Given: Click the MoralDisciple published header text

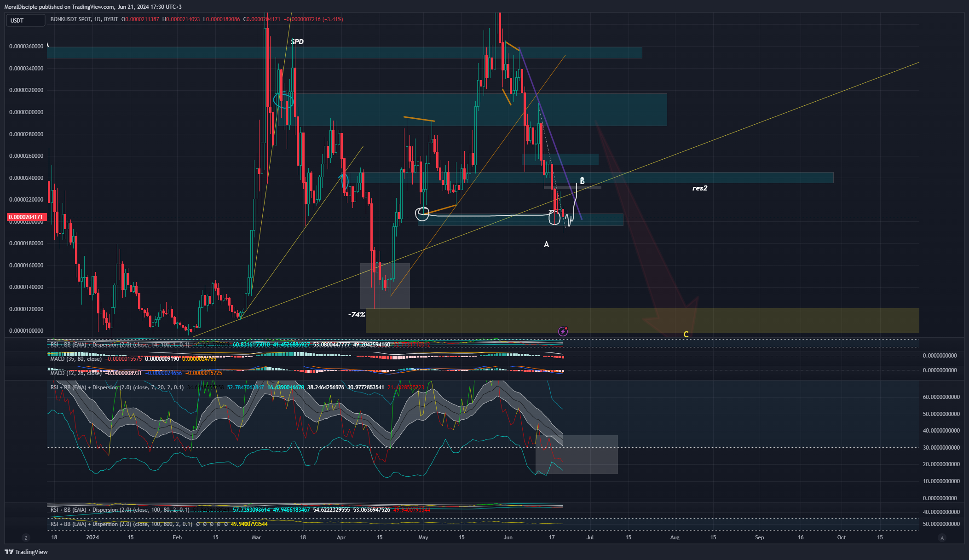Looking at the screenshot, I should click(93, 7).
